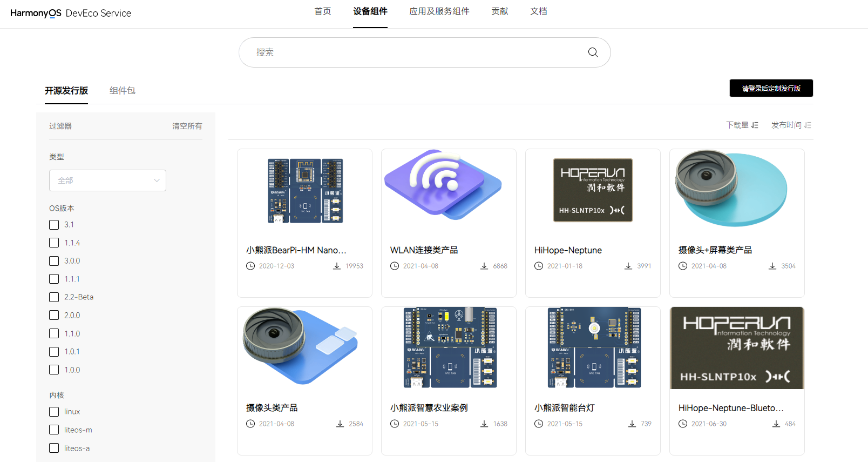Click the 摄像头类产品 camera thumbnail
Screen dimensions: 868x462
300,346
